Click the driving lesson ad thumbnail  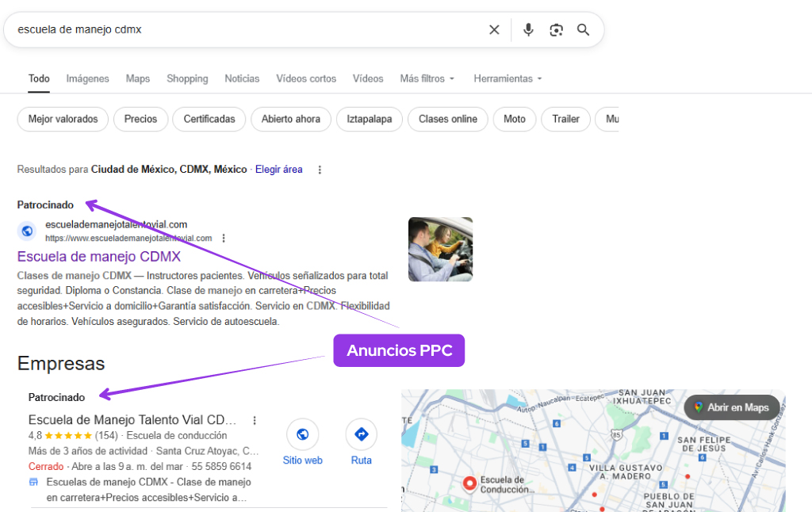coord(440,249)
